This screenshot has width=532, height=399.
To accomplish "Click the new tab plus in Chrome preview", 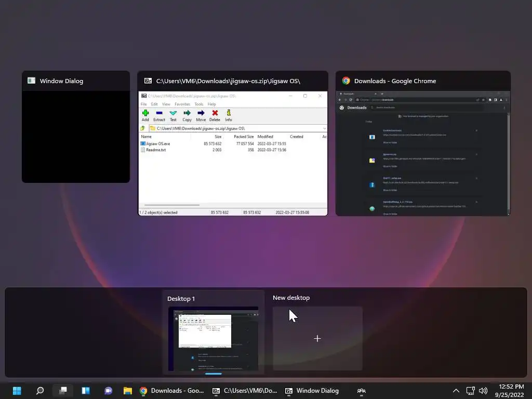I will click(382, 94).
